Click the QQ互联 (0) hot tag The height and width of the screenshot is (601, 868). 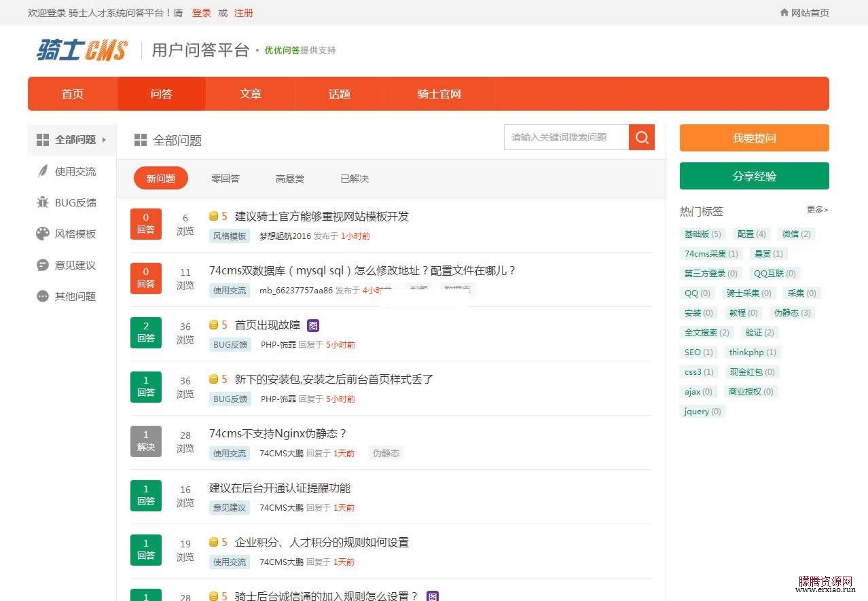click(774, 273)
